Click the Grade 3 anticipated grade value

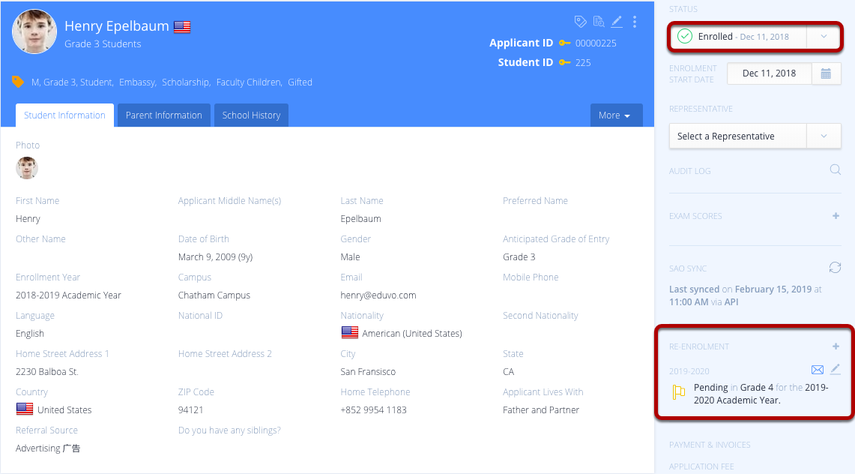519,257
